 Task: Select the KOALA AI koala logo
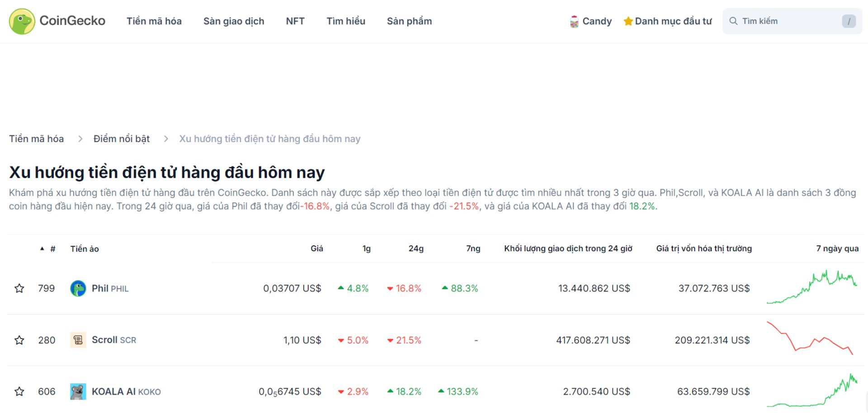click(x=78, y=391)
